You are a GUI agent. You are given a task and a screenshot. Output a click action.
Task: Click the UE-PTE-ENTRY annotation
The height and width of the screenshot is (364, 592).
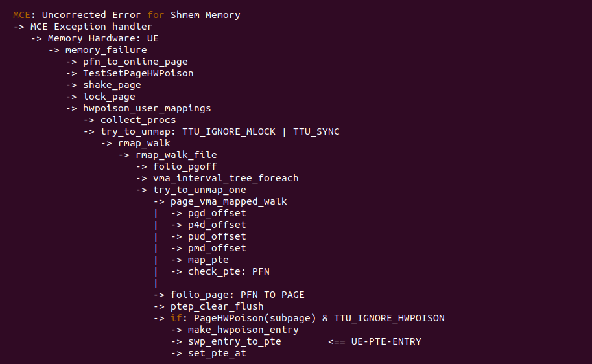tap(383, 341)
